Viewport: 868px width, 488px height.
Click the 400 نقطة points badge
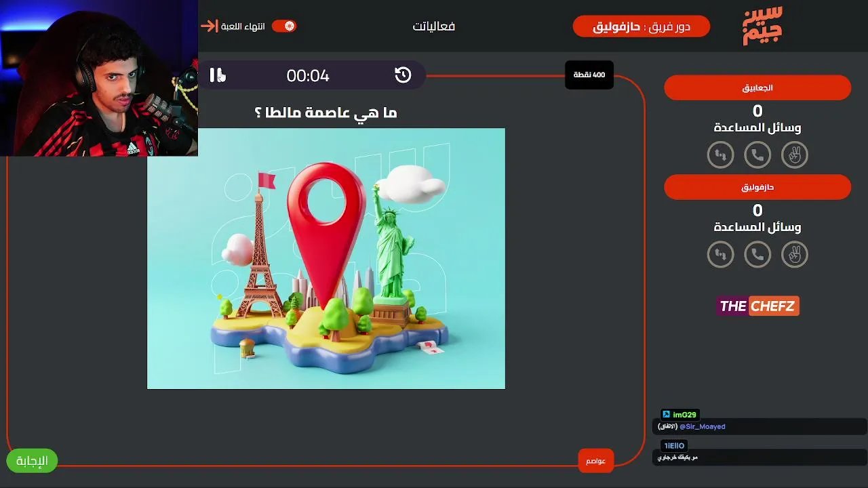589,75
